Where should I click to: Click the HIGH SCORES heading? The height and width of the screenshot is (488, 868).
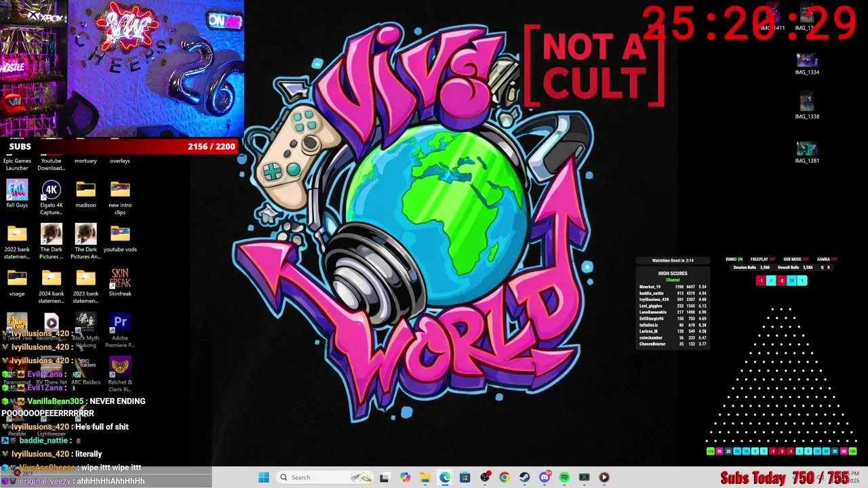(673, 273)
